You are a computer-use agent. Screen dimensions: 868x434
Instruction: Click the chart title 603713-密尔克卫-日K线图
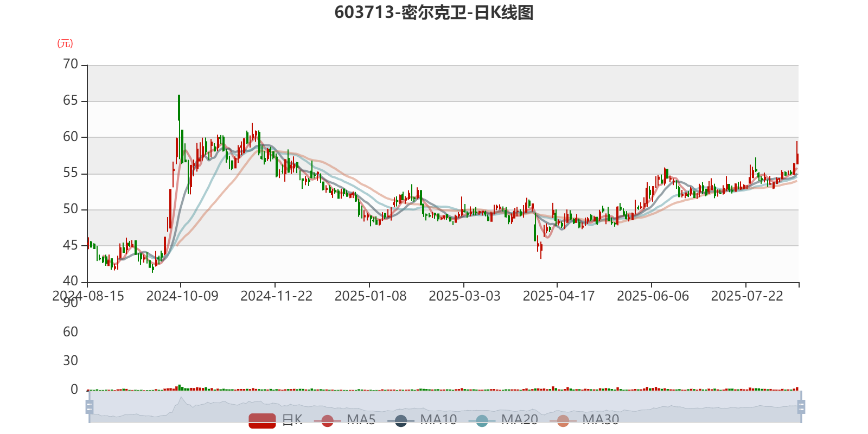point(434,12)
